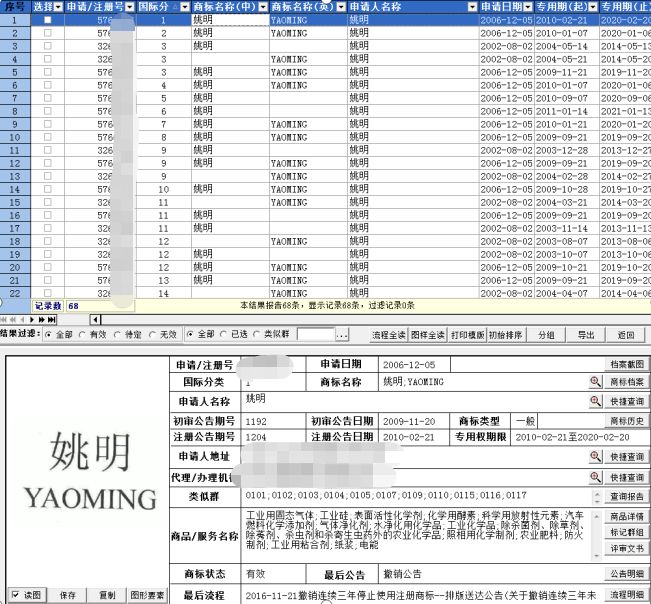651x604 pixels.
Task: Open 流程明细 button
Action: (627, 594)
